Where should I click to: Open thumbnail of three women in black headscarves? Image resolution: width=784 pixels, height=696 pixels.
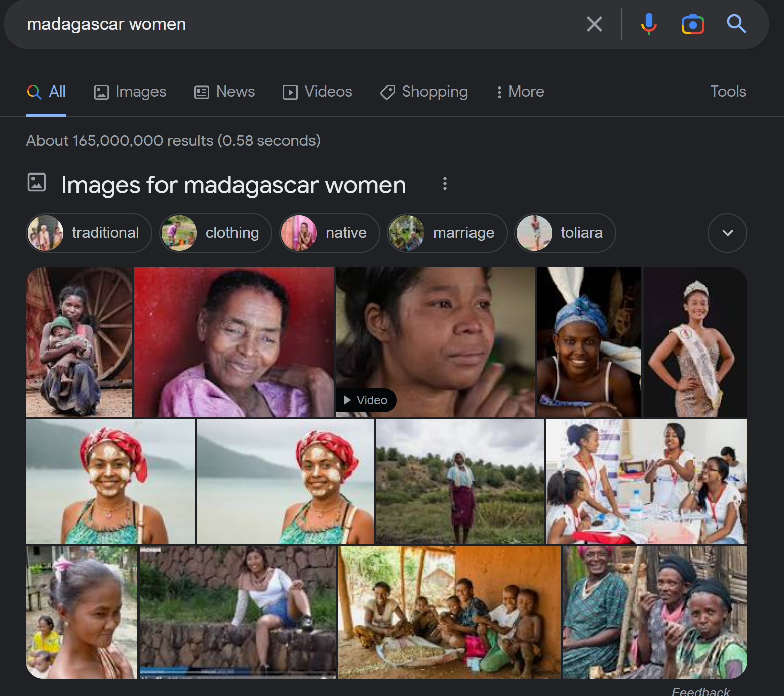655,613
